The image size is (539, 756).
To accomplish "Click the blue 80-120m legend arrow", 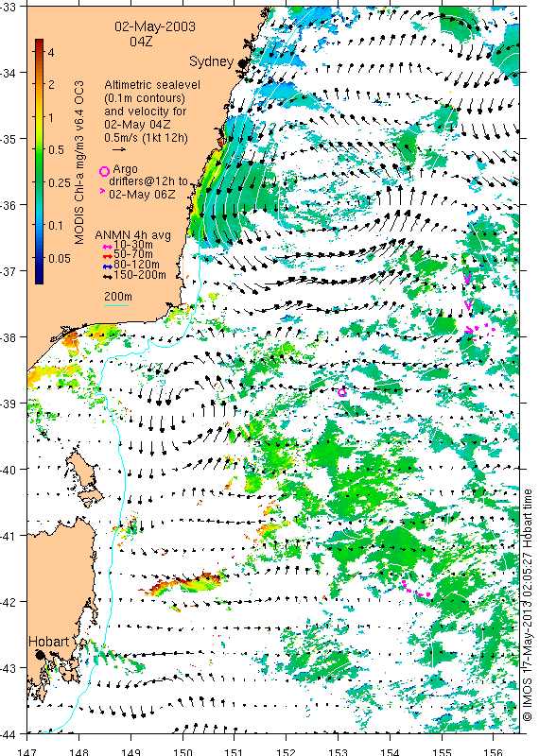I will [108, 266].
